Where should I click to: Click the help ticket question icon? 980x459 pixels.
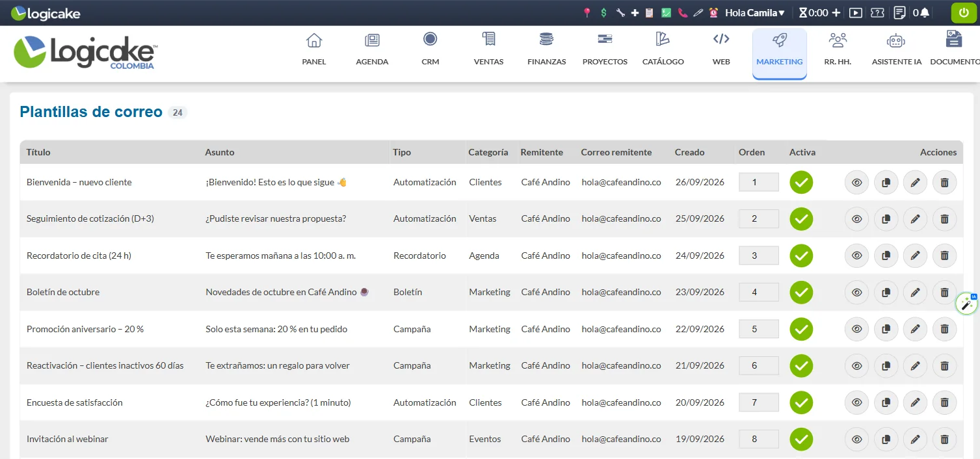(x=877, y=12)
